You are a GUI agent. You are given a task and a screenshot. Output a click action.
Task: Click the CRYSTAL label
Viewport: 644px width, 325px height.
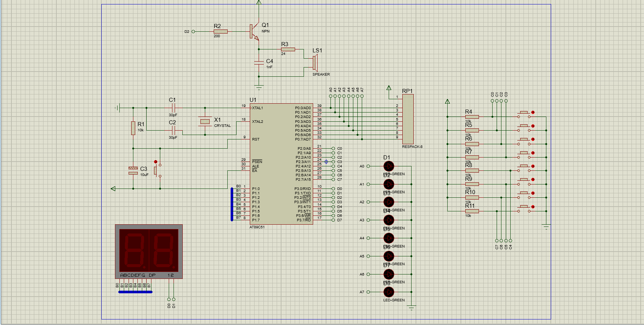[223, 126]
